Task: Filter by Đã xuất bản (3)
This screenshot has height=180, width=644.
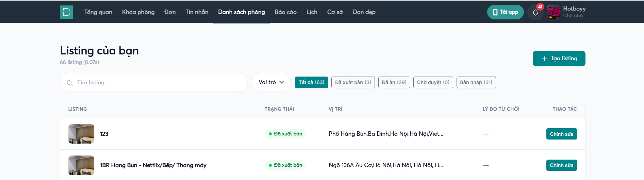Action: 353,82
